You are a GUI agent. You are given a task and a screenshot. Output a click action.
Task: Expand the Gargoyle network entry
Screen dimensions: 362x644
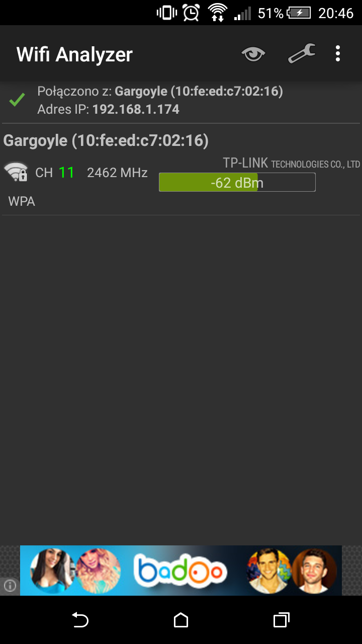click(181, 170)
